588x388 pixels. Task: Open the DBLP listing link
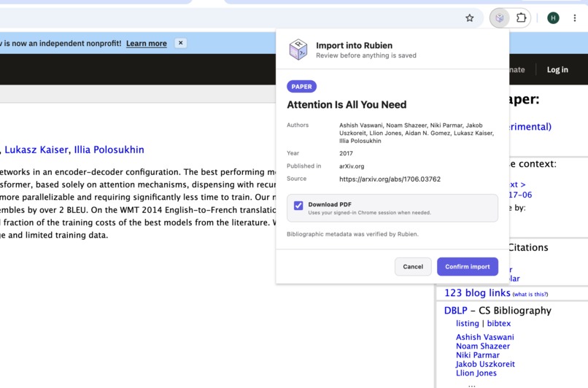click(x=467, y=323)
